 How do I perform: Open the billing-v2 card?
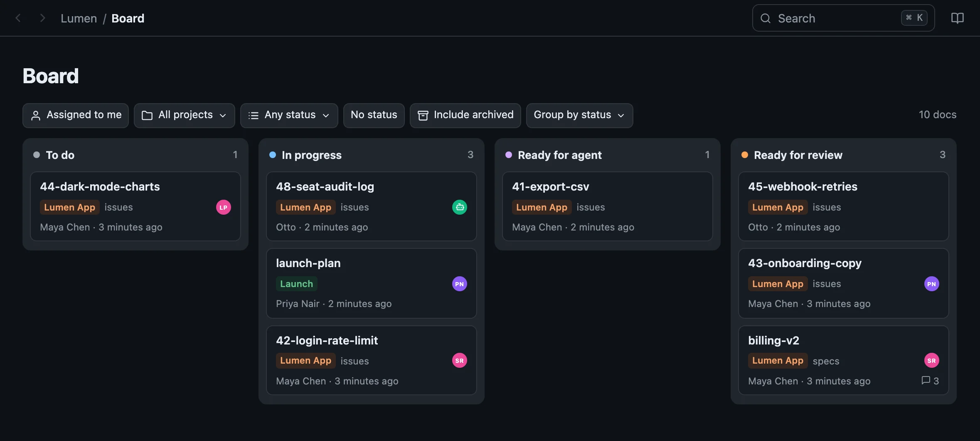844,360
